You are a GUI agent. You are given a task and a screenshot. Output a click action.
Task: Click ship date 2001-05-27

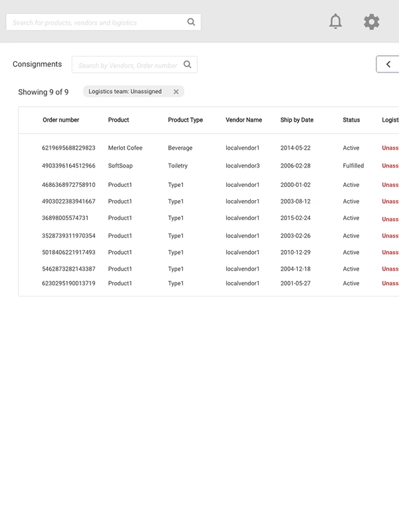pyautogui.click(x=295, y=283)
